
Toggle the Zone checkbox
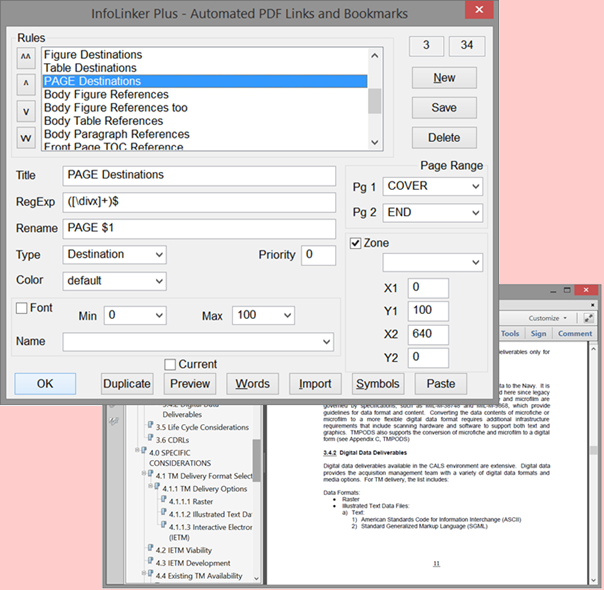(355, 243)
